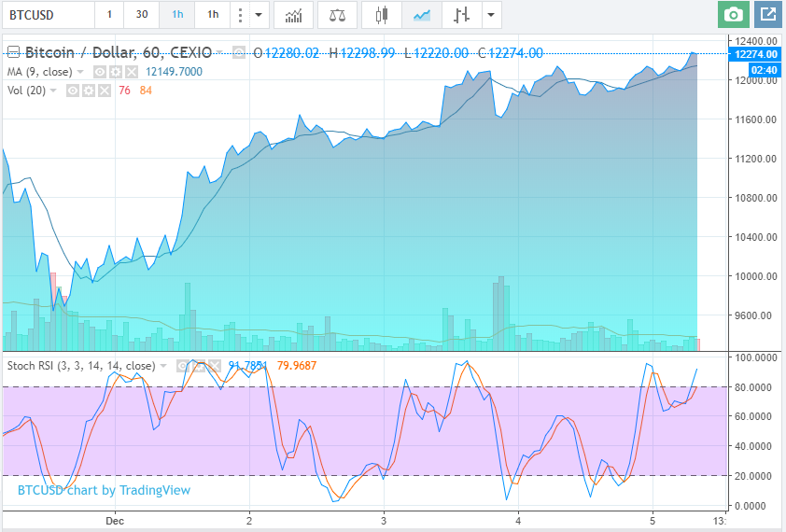Switch to the 30 minute interval
This screenshot has width=786, height=532.
pos(141,15)
